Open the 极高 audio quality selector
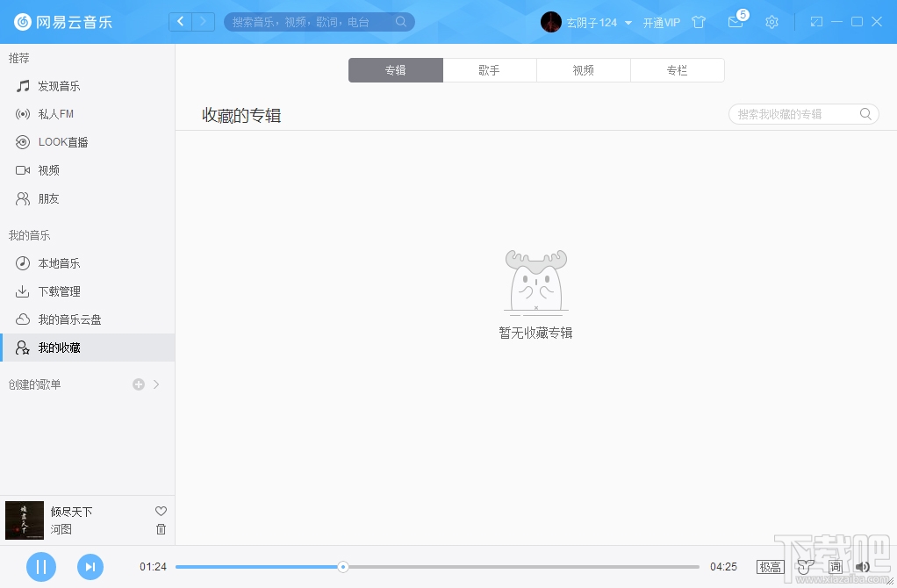Viewport: 897px width, 588px height. click(770, 567)
